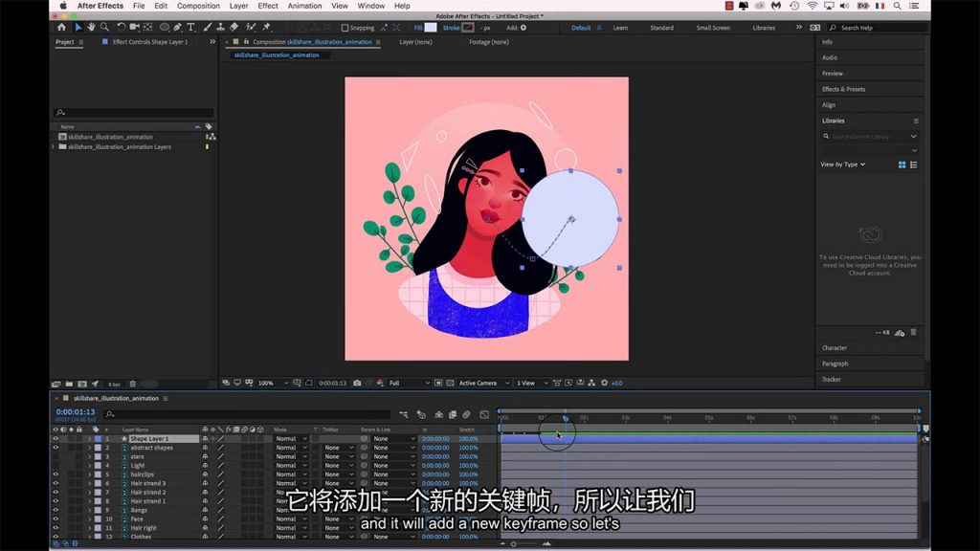Select the Roto Brush tool
Viewport: 980px width, 551px height.
pyautogui.click(x=251, y=28)
